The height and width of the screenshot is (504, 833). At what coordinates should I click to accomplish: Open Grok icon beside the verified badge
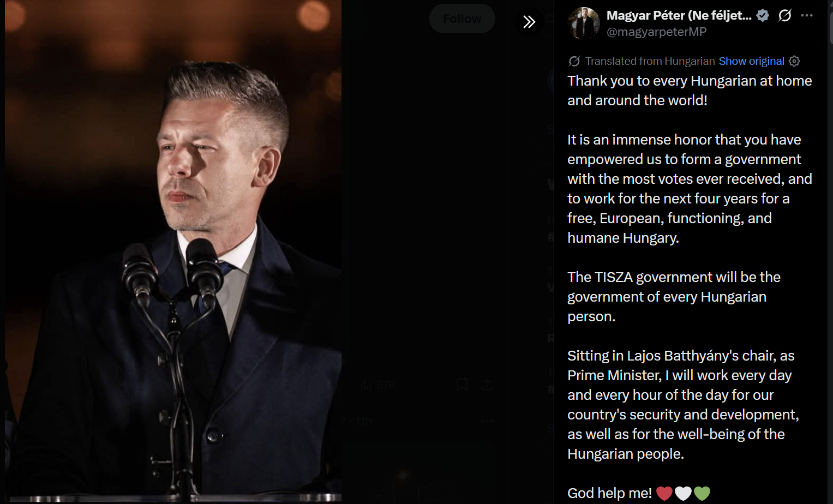(x=784, y=15)
